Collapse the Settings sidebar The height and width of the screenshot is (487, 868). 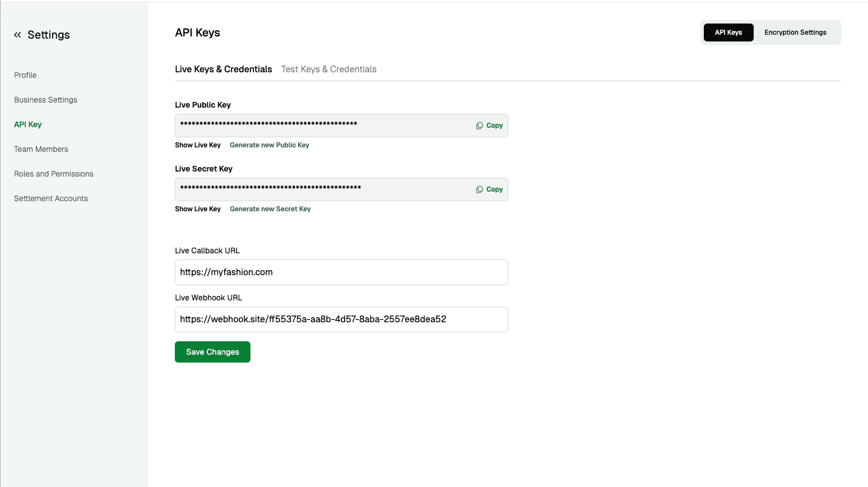pyautogui.click(x=17, y=34)
